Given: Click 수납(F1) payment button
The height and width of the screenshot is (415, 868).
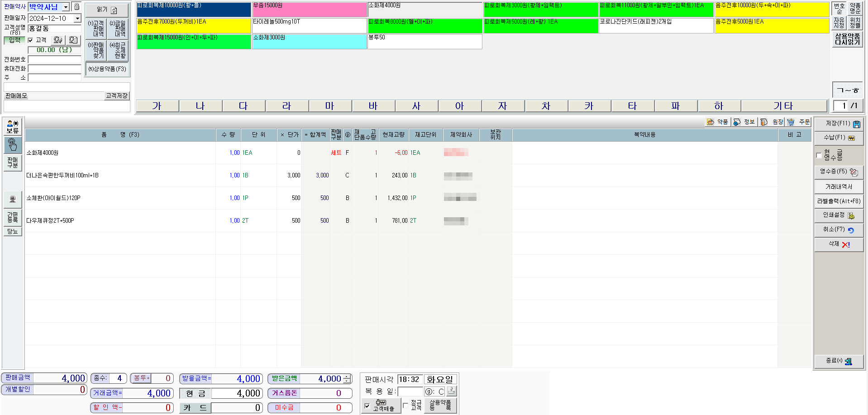Looking at the screenshot, I should click(839, 138).
